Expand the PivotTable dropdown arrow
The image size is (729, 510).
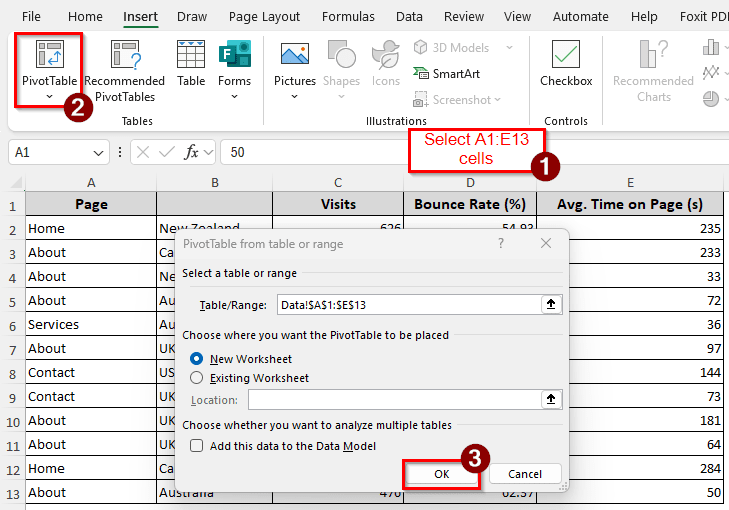coord(50,97)
